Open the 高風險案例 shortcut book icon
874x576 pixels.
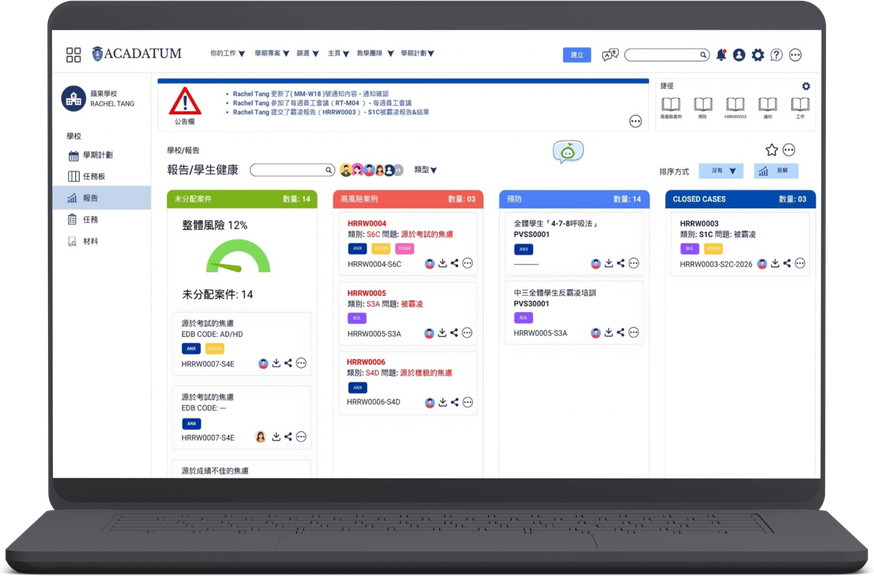pyautogui.click(x=671, y=105)
